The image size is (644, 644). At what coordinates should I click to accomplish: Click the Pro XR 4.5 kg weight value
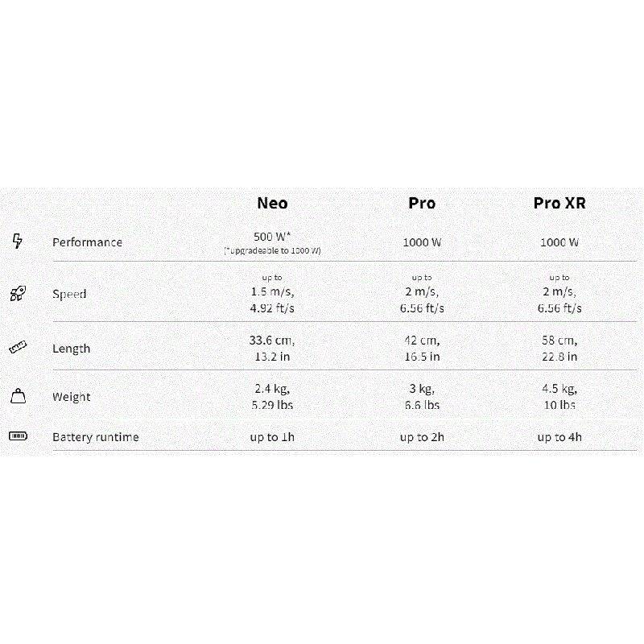[x=559, y=389]
